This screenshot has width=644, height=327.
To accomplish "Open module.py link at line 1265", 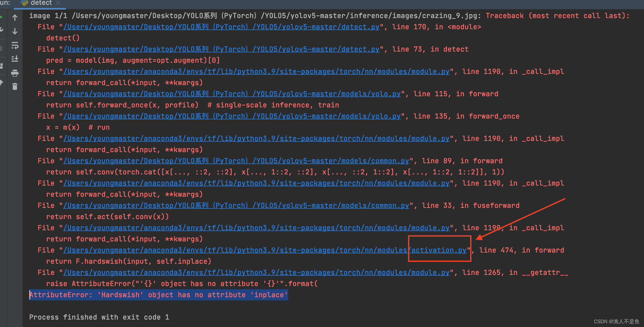I will pyautogui.click(x=256, y=272).
